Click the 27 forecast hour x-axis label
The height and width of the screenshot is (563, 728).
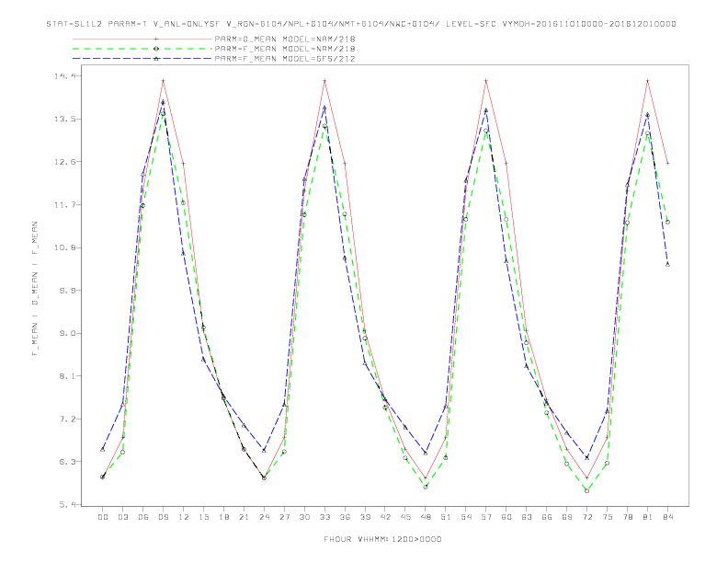[284, 517]
